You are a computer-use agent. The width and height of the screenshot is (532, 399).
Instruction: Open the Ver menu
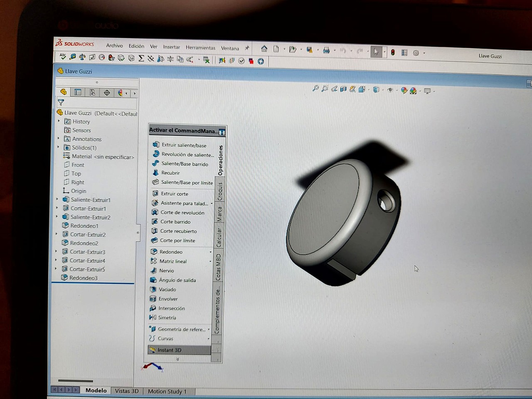coord(154,47)
